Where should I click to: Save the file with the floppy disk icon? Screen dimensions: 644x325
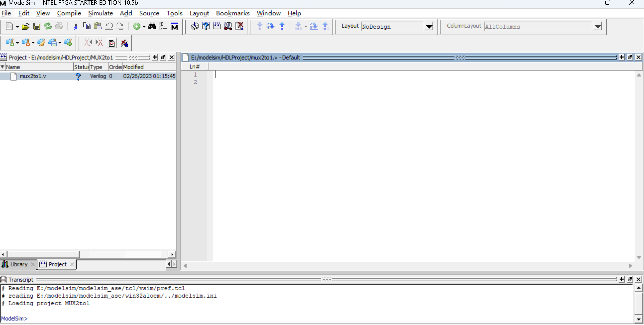coord(37,26)
